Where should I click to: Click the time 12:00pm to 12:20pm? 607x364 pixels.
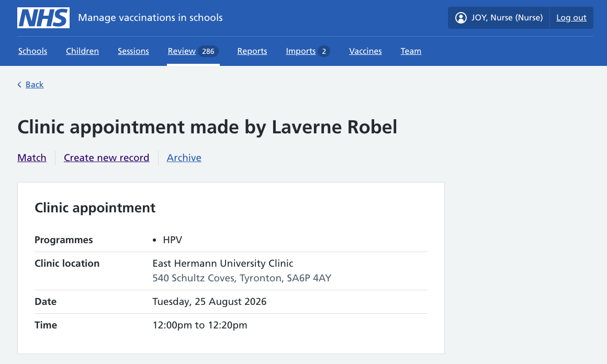pyautogui.click(x=200, y=325)
